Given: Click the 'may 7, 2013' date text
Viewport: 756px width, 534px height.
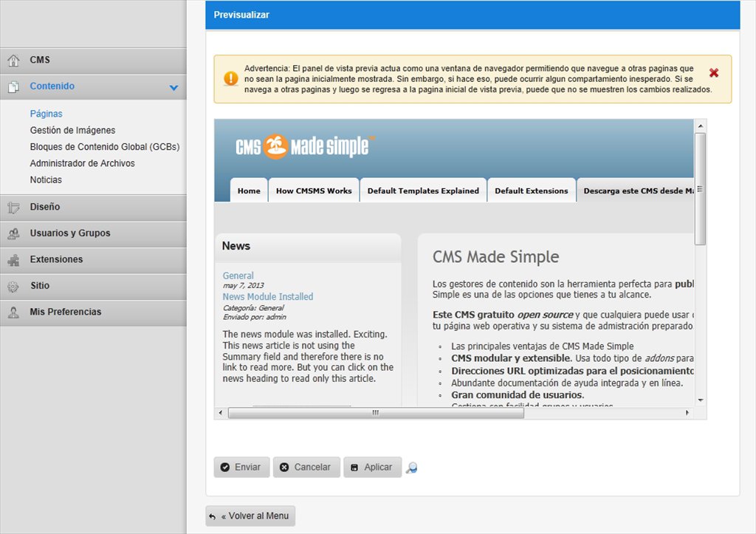Looking at the screenshot, I should [243, 286].
